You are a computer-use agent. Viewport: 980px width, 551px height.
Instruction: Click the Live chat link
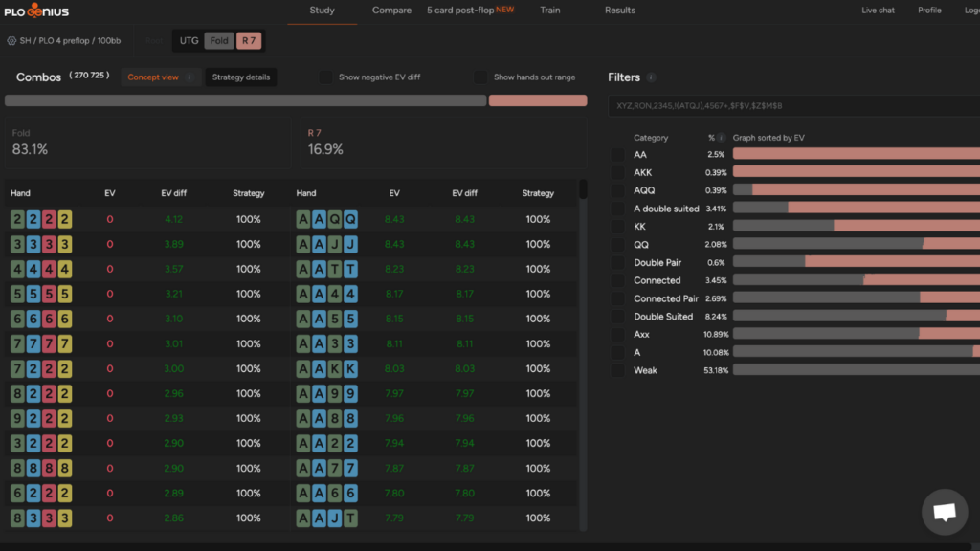878,11
